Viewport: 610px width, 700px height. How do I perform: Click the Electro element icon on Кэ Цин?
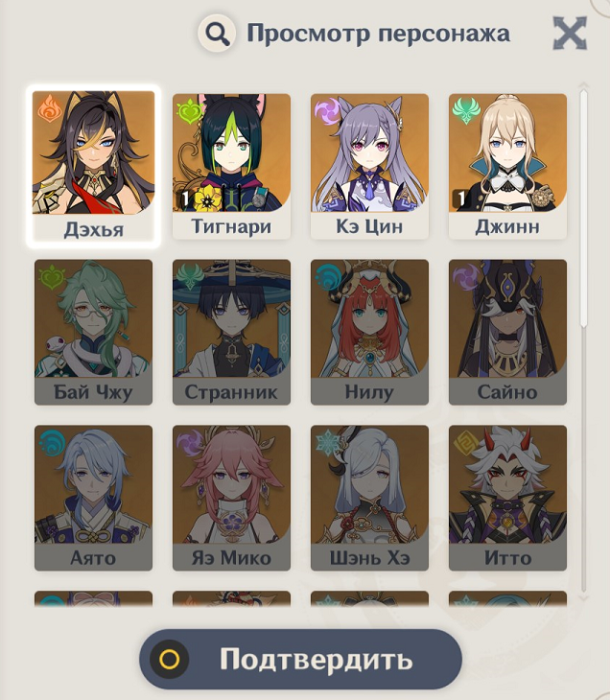pyautogui.click(x=328, y=111)
